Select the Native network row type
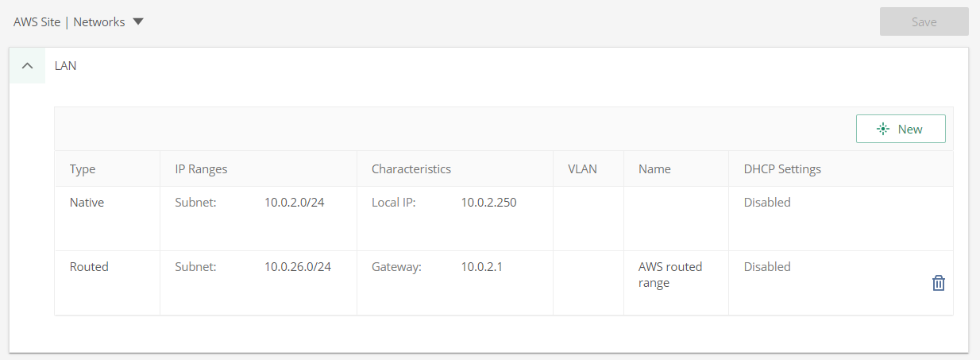The image size is (980, 360). (87, 203)
